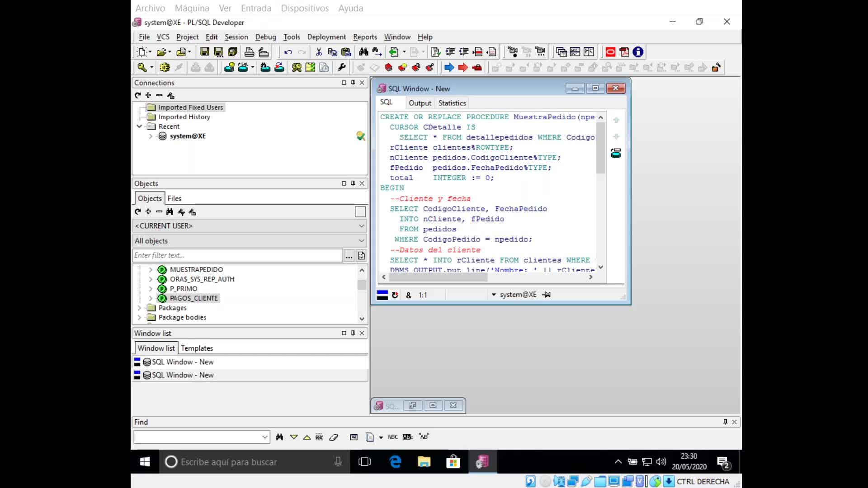Open the Find binoculars toolbar icon

[363, 52]
